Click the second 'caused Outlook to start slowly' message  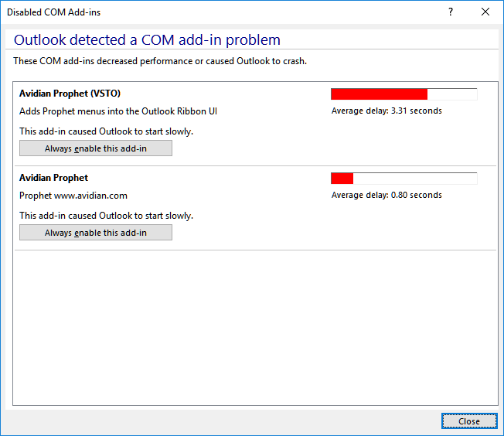106,216
